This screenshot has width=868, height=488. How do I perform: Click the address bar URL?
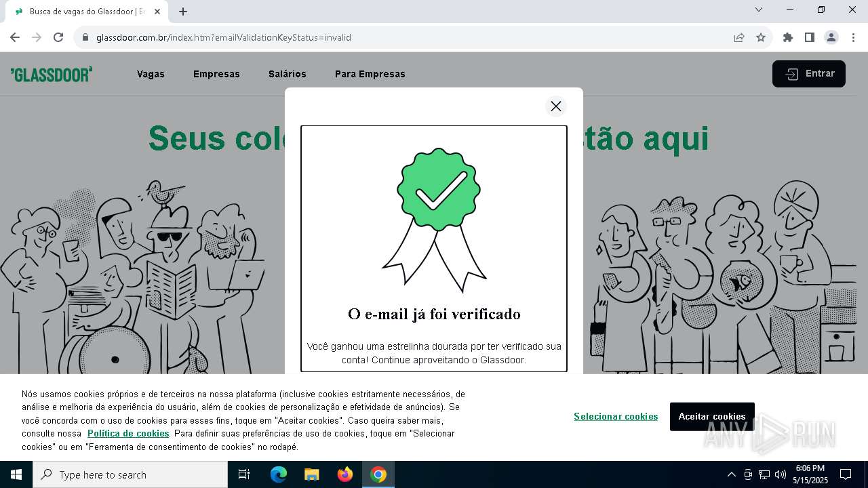coord(224,37)
